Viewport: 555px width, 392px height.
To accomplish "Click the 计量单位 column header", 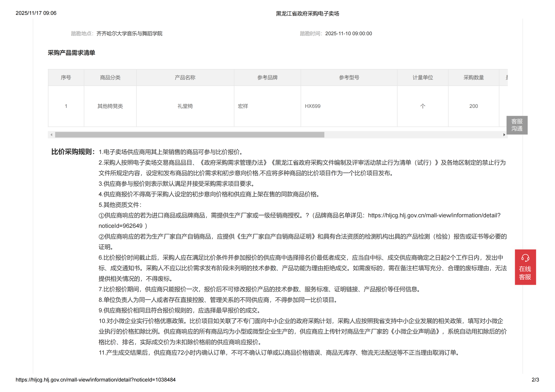I will click(x=422, y=78).
